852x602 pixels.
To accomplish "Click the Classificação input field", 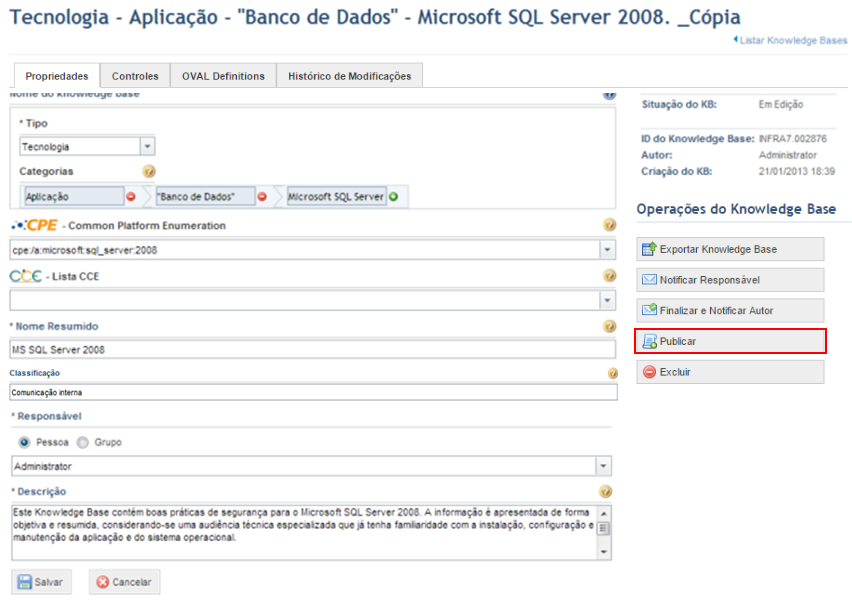I will coord(314,392).
